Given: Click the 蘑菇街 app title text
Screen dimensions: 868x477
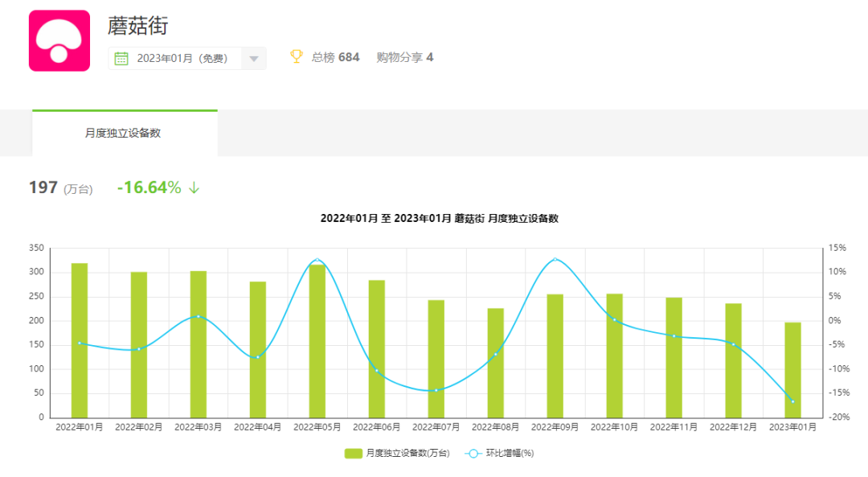Looking at the screenshot, I should point(138,26).
